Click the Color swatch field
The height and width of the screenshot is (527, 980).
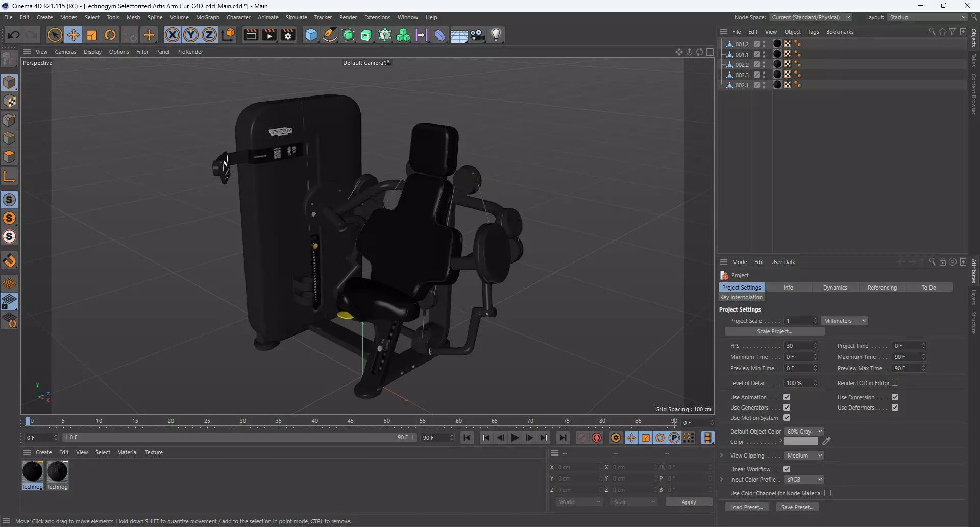tap(800, 441)
